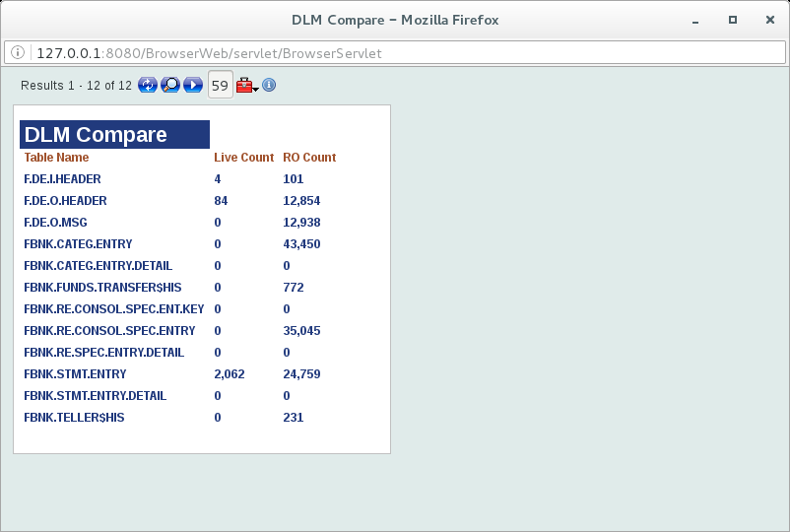The image size is (790, 532).
Task: Click the RO Count column header
Action: (309, 158)
